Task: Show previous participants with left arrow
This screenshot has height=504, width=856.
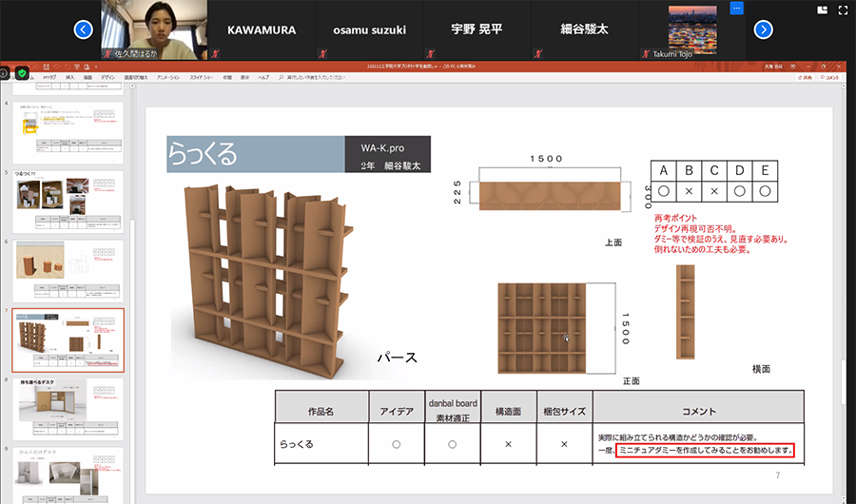Action: tap(84, 29)
